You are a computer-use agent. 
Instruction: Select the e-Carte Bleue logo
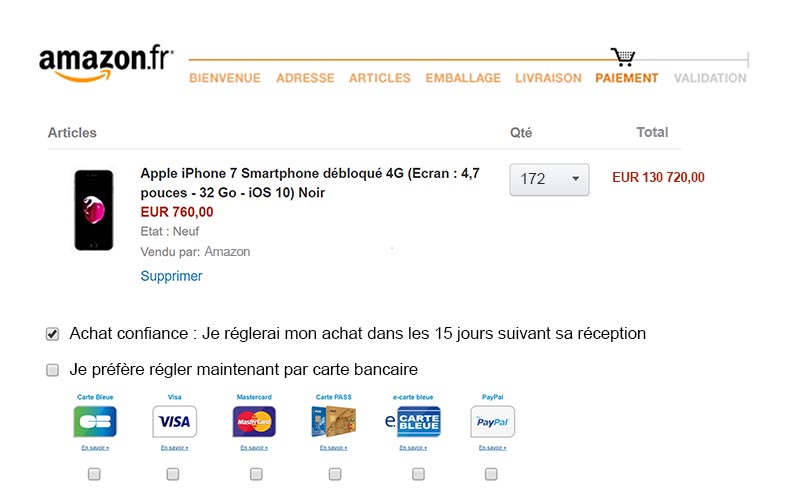tap(413, 421)
